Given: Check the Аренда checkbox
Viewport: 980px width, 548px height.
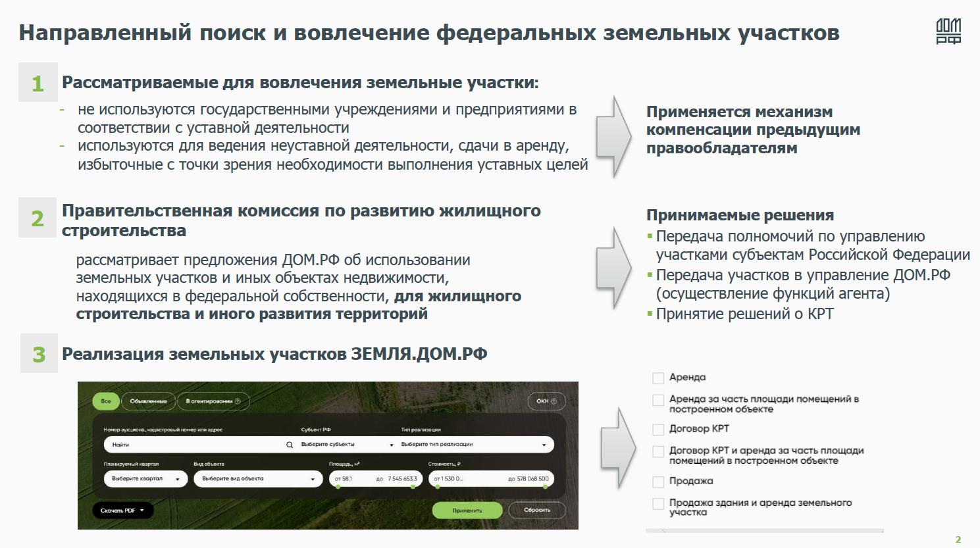Looking at the screenshot, I should click(658, 378).
